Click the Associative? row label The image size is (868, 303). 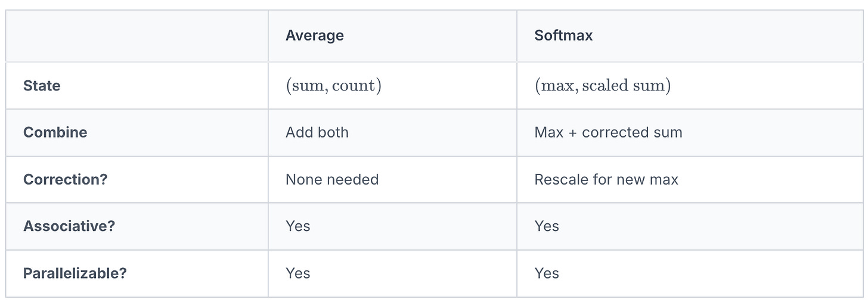pos(69,226)
